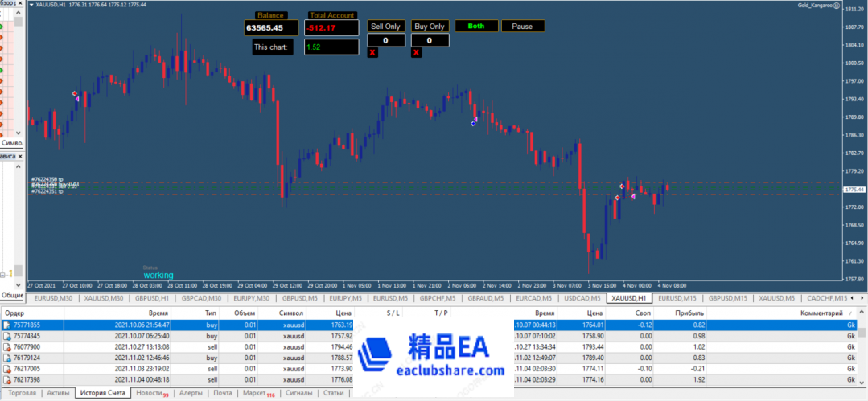Screen dimensions: 868x401
Task: Click the order icon for 76077900
Action: pyautogui.click(x=7, y=346)
